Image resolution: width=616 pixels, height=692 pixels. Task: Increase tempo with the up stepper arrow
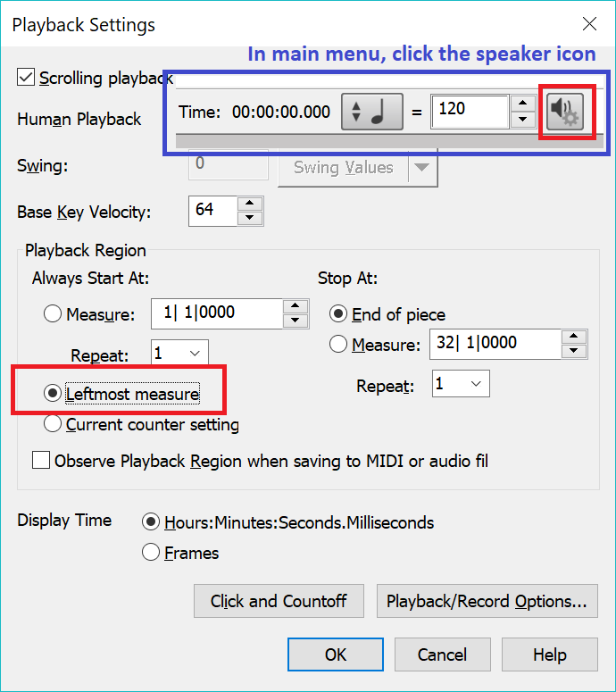point(523,104)
